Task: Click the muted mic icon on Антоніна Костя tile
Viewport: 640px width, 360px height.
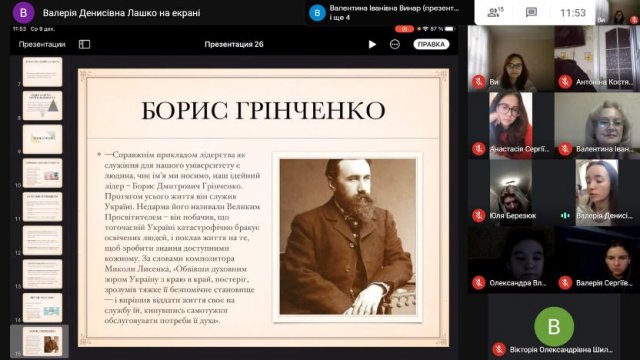Action: (565, 82)
